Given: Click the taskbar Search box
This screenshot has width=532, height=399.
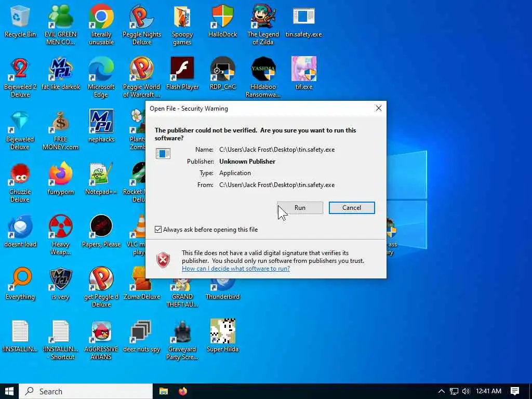Looking at the screenshot, I should click(86, 391).
